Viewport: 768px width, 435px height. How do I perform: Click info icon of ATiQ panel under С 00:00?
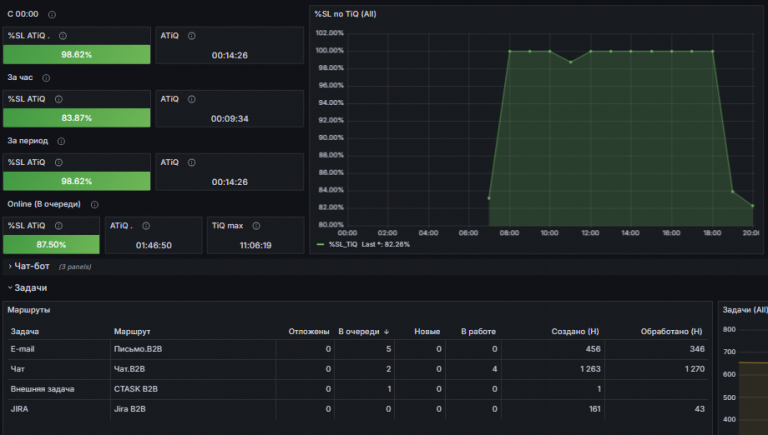click(192, 36)
